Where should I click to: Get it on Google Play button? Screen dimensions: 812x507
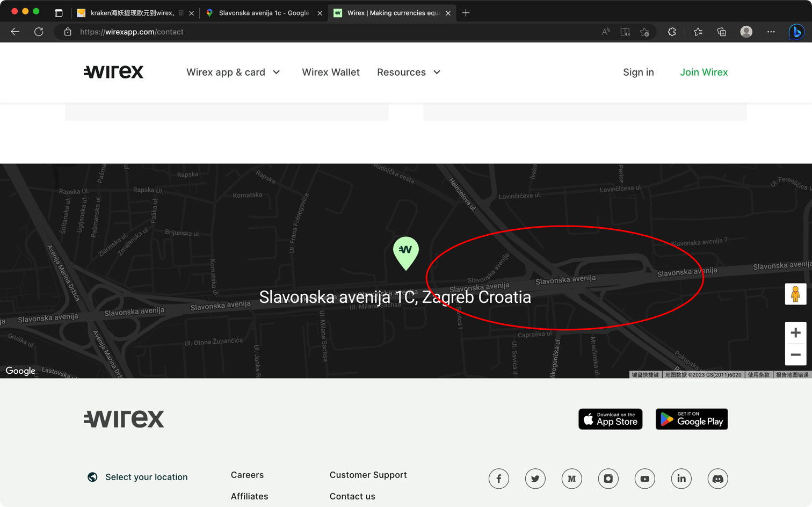[692, 419]
